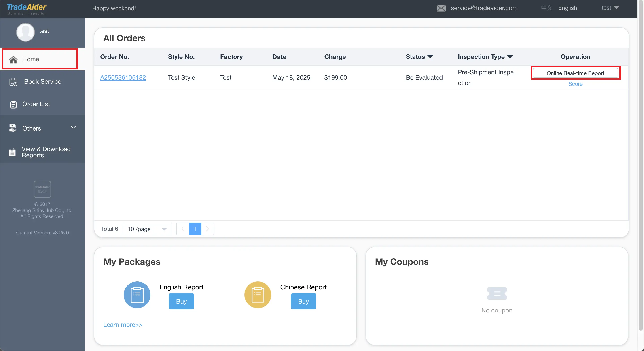
Task: Click the test user avatar
Action: pos(25,32)
